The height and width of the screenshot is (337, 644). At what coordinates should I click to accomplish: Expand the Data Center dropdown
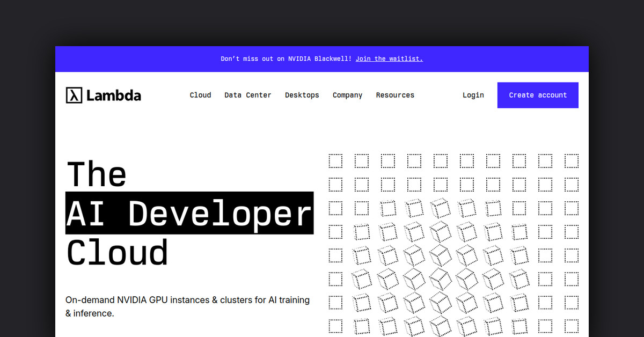coord(247,95)
